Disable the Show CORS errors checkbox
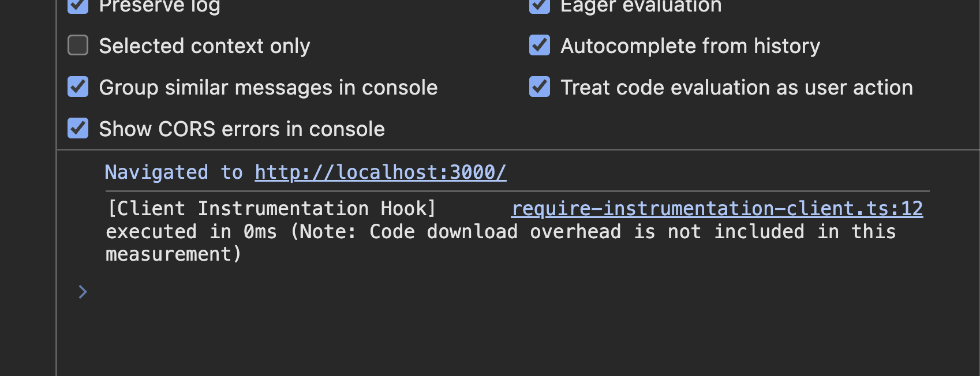980x376 pixels. pos(78,128)
